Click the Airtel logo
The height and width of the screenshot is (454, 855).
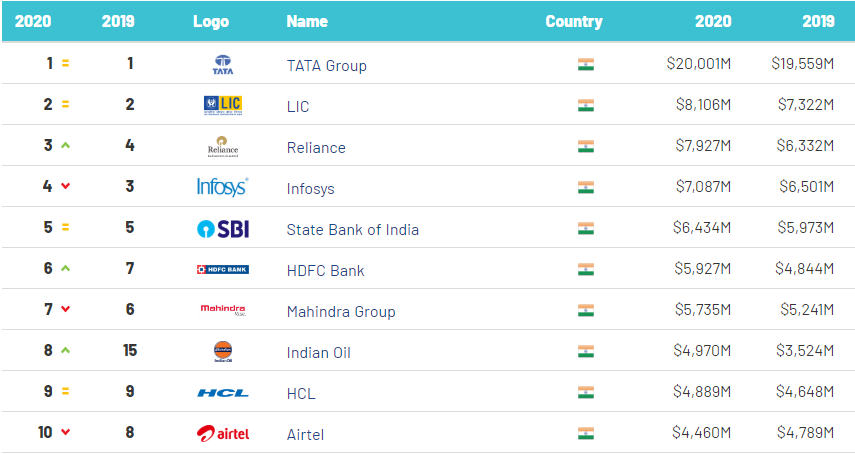click(x=222, y=434)
